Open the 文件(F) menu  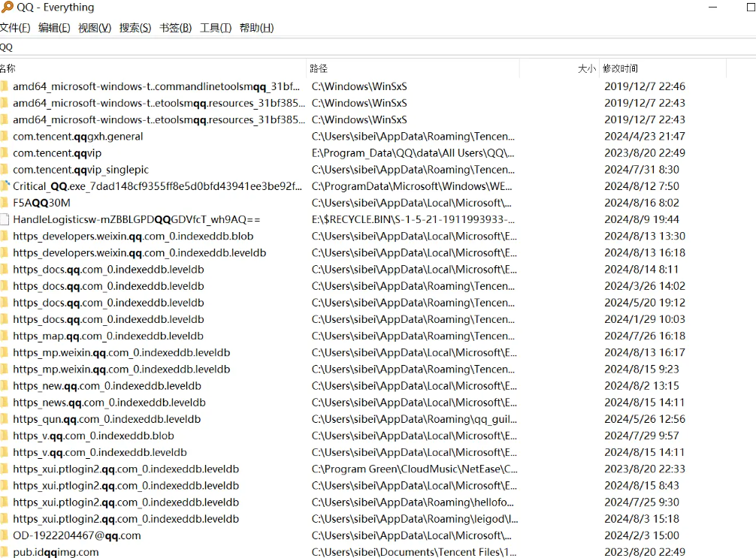coord(15,28)
